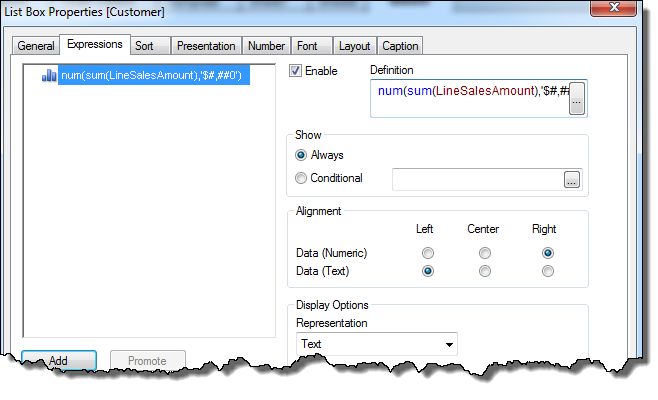Select the Conditional show option
Viewport: 658px width, 400px height.
tap(301, 178)
